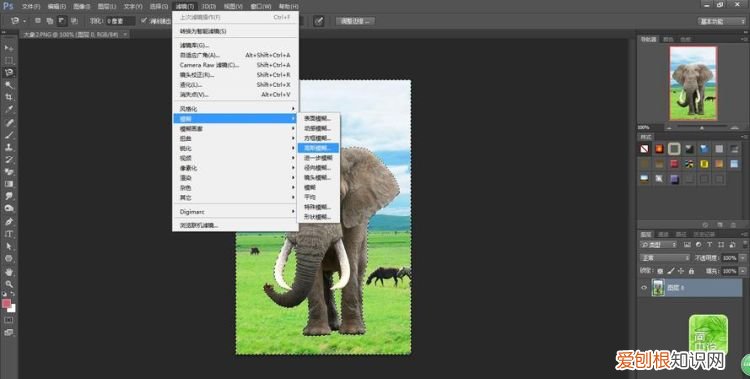Select the Dodge tool
This screenshot has height=379, width=750.
pos(9,209)
